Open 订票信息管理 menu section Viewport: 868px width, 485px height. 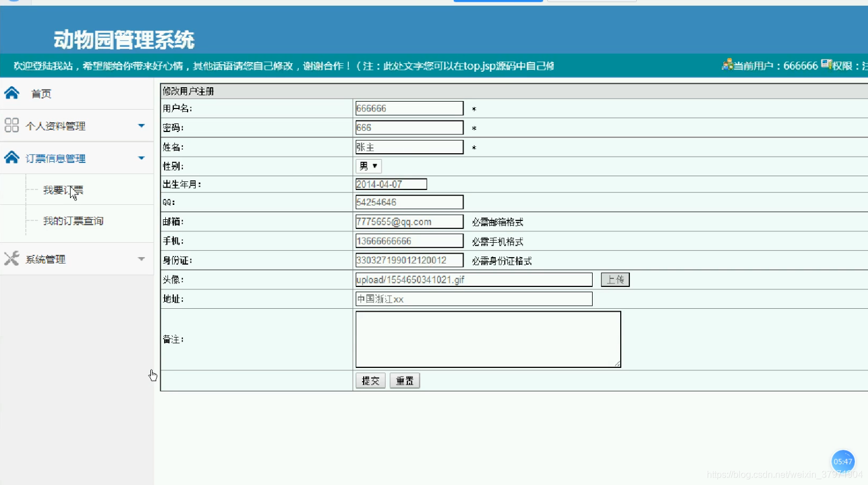point(56,158)
